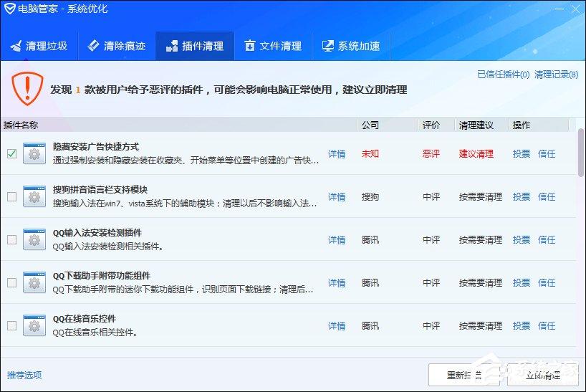Screen dimensions: 586x392
Task: Click the QQ在线音乐控件 plugin icon
Action: coord(34,325)
